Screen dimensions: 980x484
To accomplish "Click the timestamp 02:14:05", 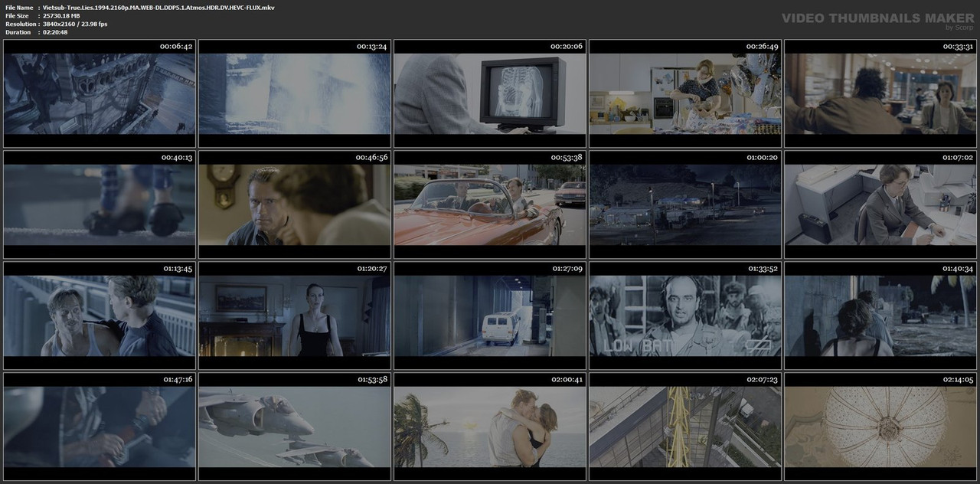I will pyautogui.click(x=957, y=379).
